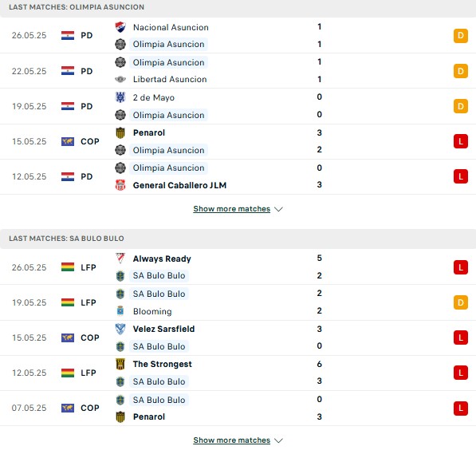Expand more matches for Olimpia Asuncion
Viewport: 476px width, 450px height.
point(232,209)
